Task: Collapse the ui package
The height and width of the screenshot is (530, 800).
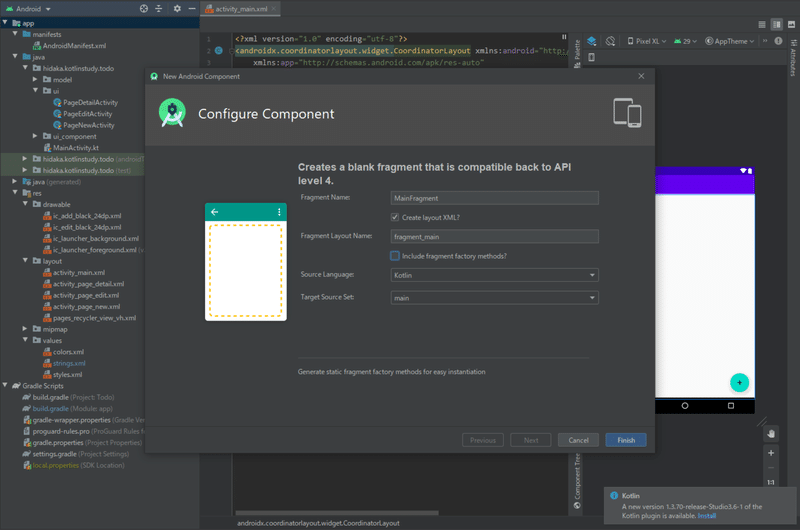Action: click(35, 91)
